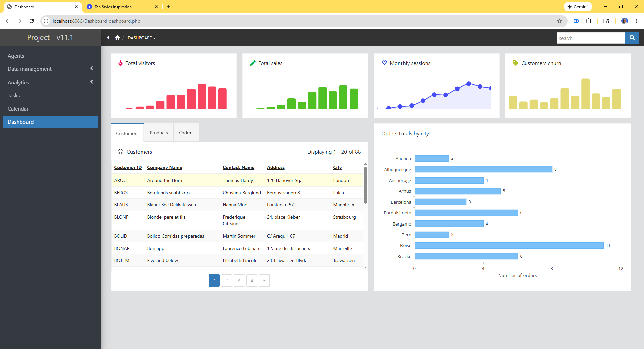
Task: Sort table by Company Name column
Action: pos(164,167)
